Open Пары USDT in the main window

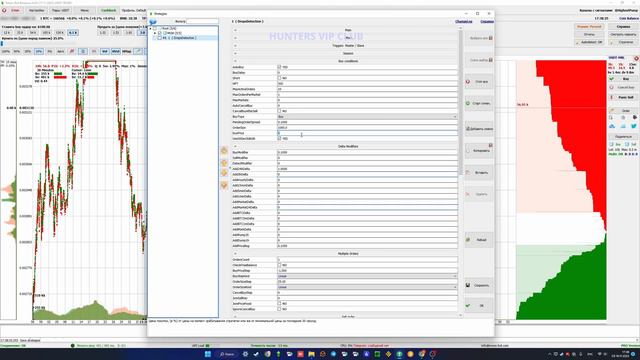coord(60,10)
